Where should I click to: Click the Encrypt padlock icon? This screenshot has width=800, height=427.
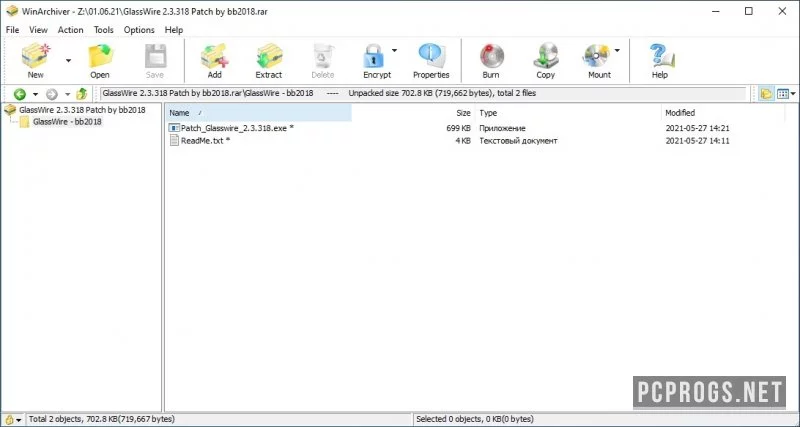tap(374, 56)
